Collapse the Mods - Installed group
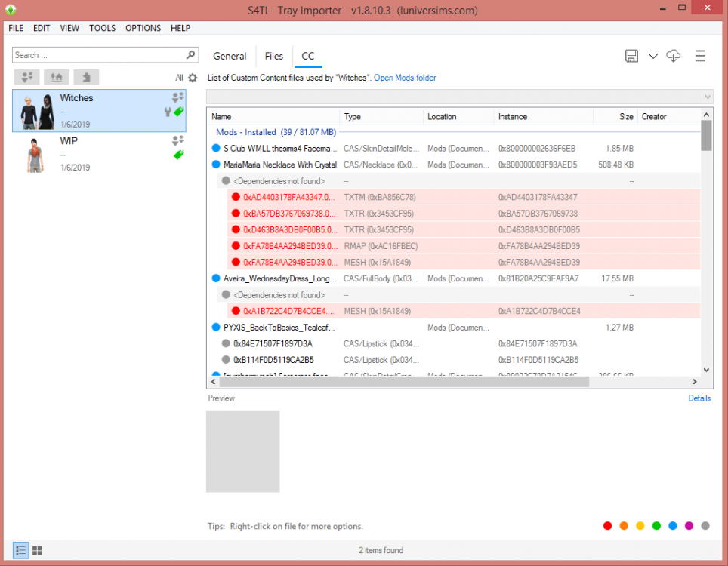The image size is (728, 566). tap(276, 132)
